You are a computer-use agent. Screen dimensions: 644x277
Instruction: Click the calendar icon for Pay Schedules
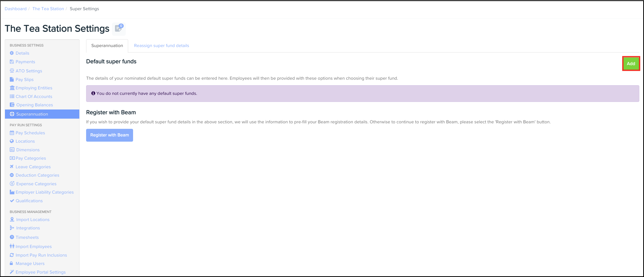(x=12, y=133)
